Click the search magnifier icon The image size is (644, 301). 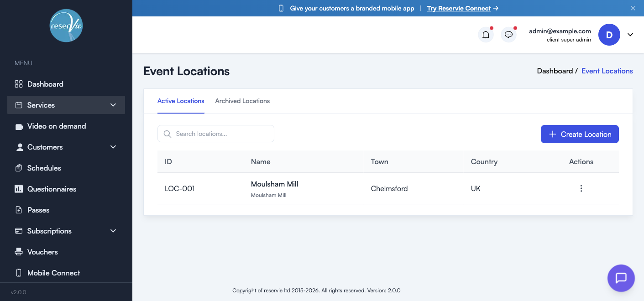click(x=168, y=134)
